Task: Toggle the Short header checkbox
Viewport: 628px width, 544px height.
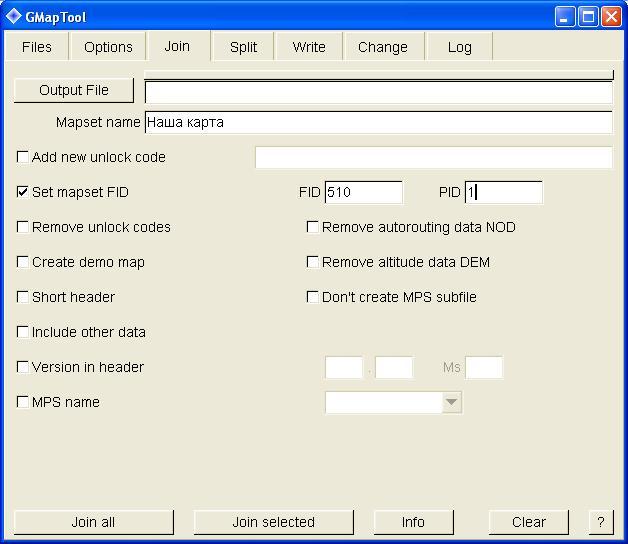Action: point(23,297)
